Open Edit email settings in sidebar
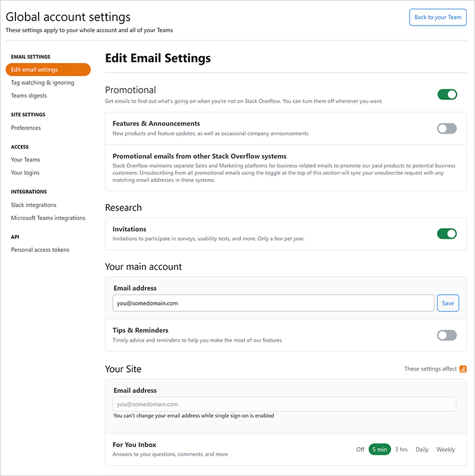Screen dimensions: 475x476 pyautogui.click(x=48, y=70)
